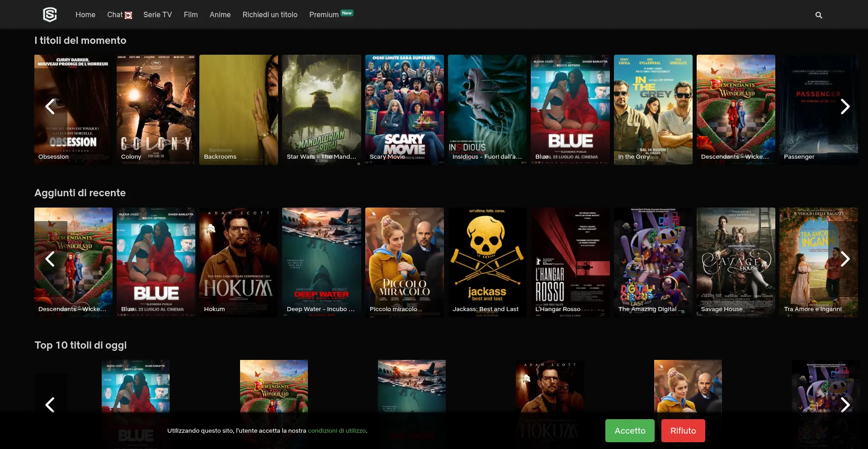The image size is (868, 449).
Task: Browse the Serie TV menu
Action: pos(157,15)
